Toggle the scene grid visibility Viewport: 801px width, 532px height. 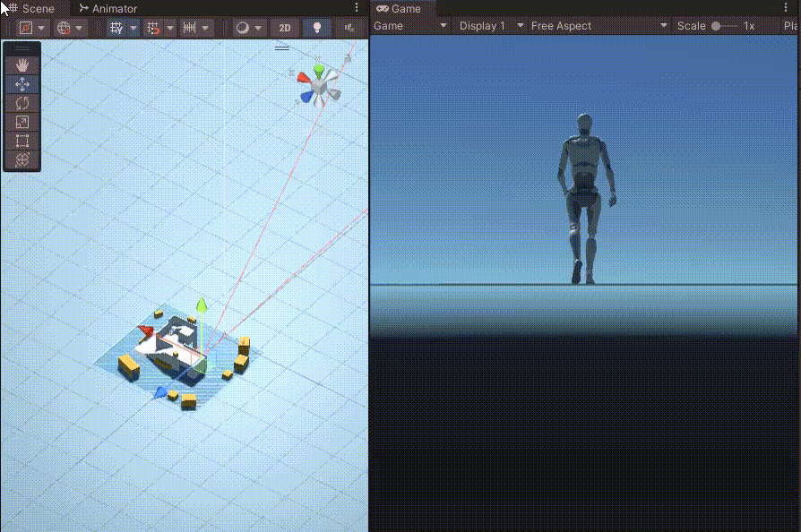[116, 28]
